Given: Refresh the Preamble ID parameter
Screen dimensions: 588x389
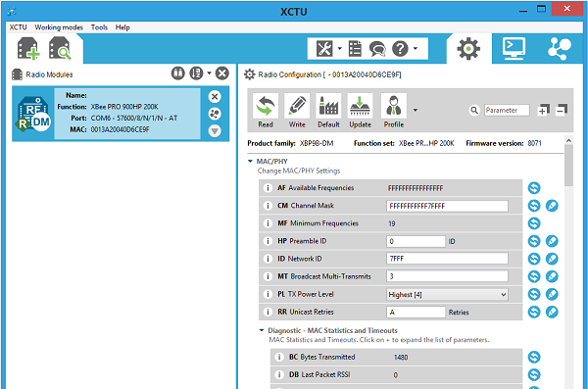Looking at the screenshot, I should pos(534,241).
